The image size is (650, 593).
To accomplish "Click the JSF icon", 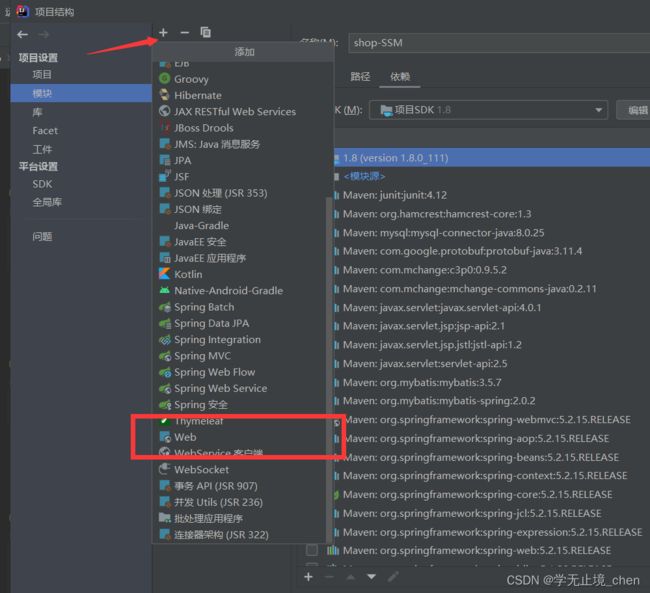I will [x=165, y=176].
